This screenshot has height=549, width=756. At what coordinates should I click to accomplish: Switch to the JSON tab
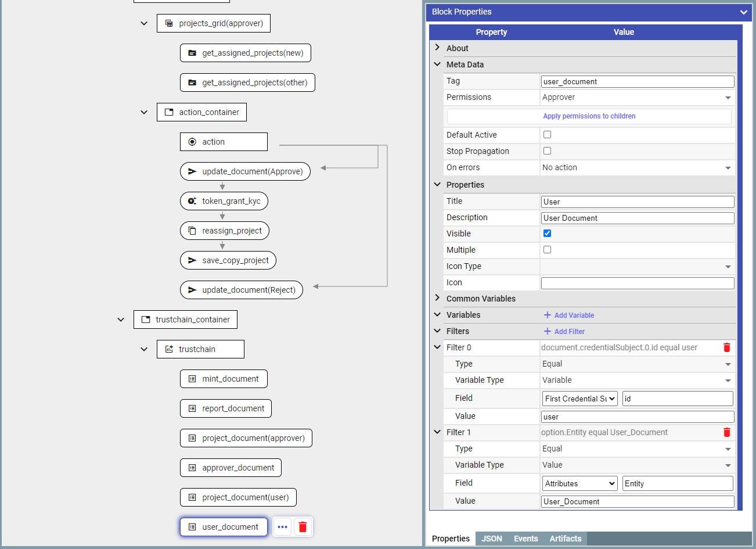491,539
